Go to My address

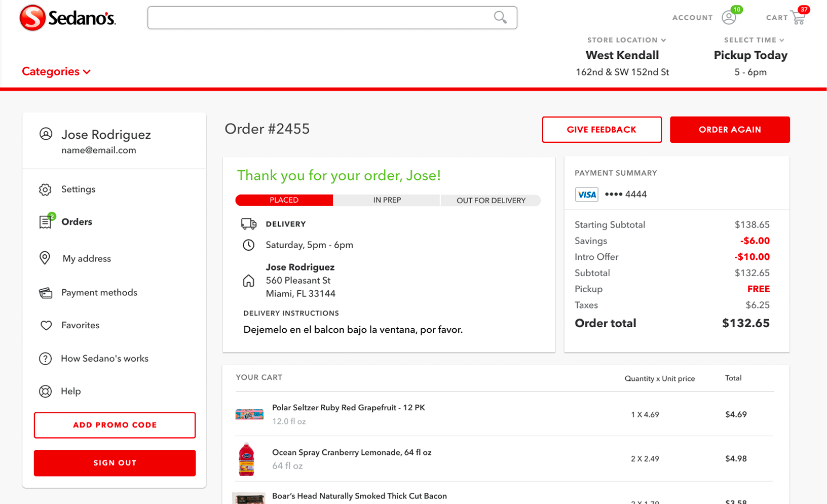(x=87, y=258)
